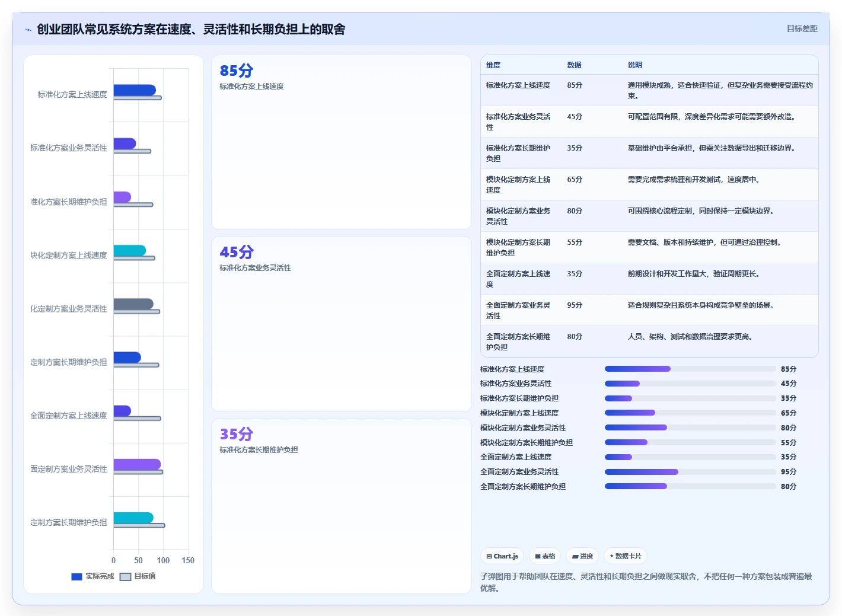Click the description 前期设计和开发工作量大，验证周期更长
842x616 pixels.
click(694, 274)
